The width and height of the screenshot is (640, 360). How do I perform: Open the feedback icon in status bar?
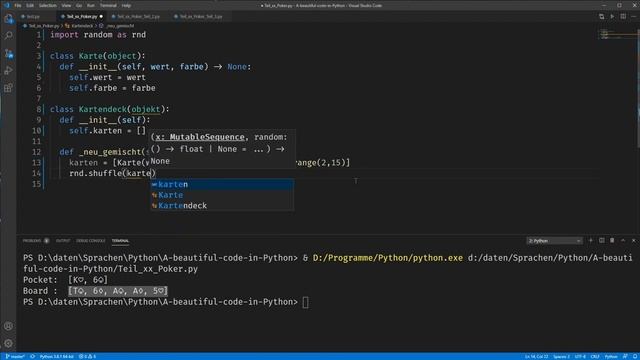click(x=625, y=356)
